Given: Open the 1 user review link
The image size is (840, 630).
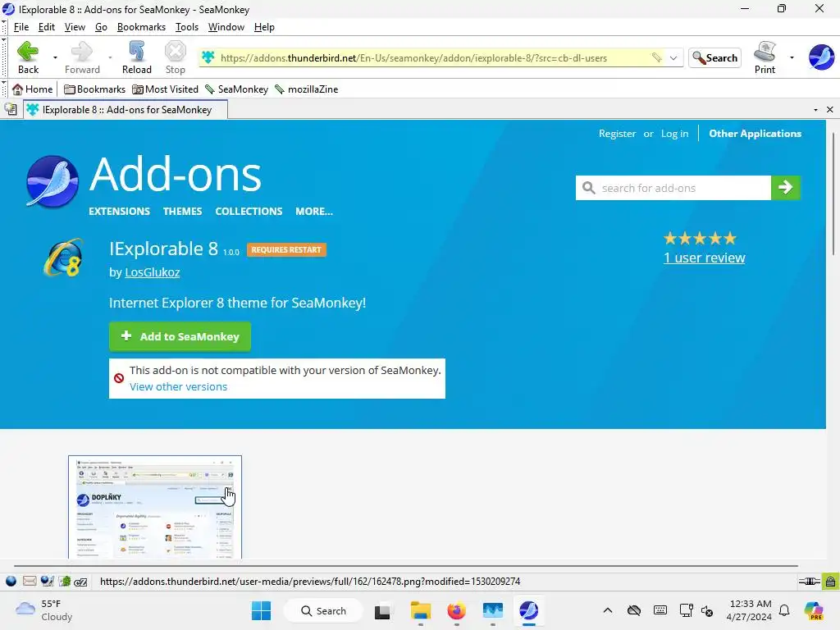Looking at the screenshot, I should click(x=704, y=258).
